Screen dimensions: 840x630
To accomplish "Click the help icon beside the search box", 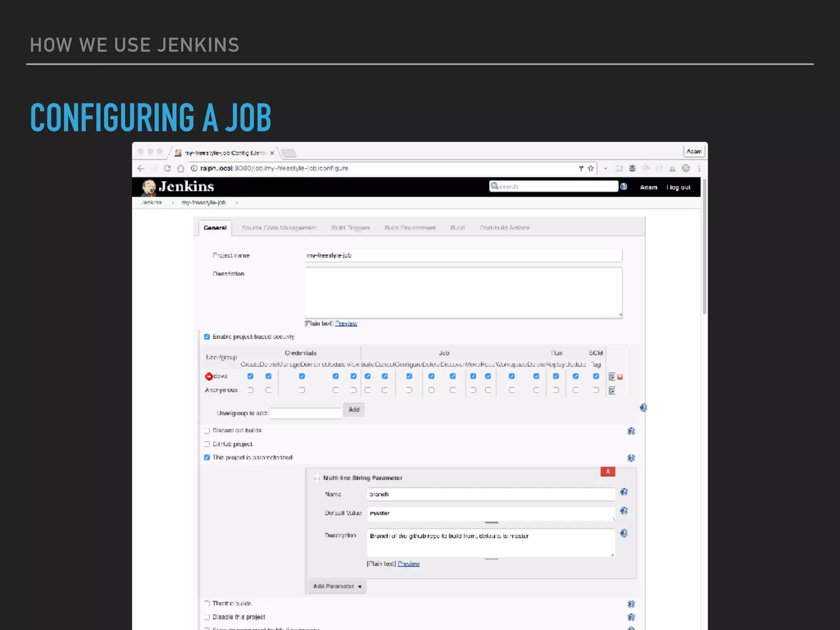I will coord(624,187).
